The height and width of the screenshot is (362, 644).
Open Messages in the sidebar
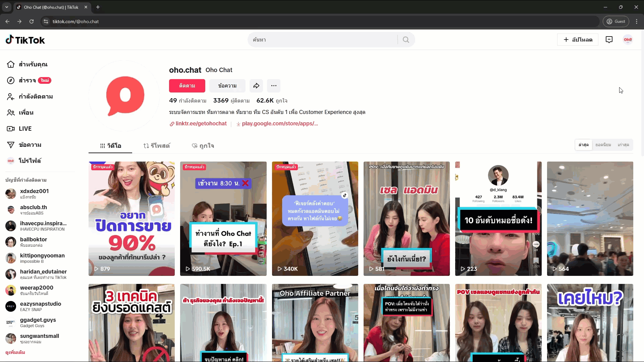(x=24, y=145)
